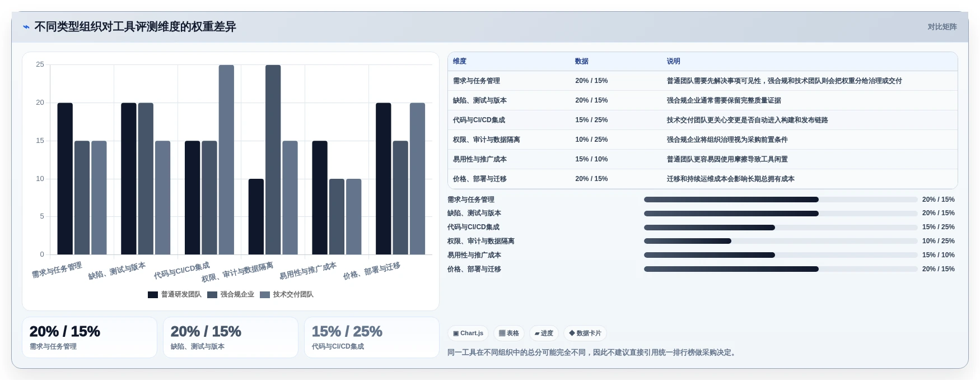Click the 表格 tag chip
Screen dimensions: 980x380
point(509,333)
